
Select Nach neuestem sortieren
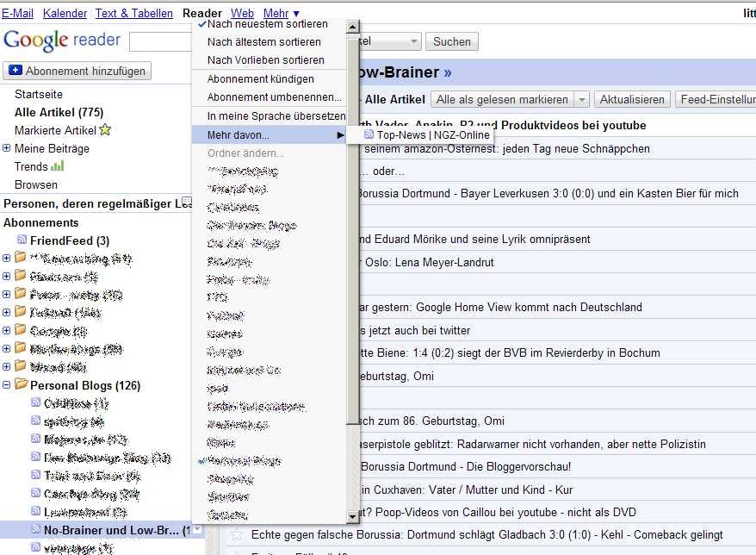pyautogui.click(x=269, y=24)
